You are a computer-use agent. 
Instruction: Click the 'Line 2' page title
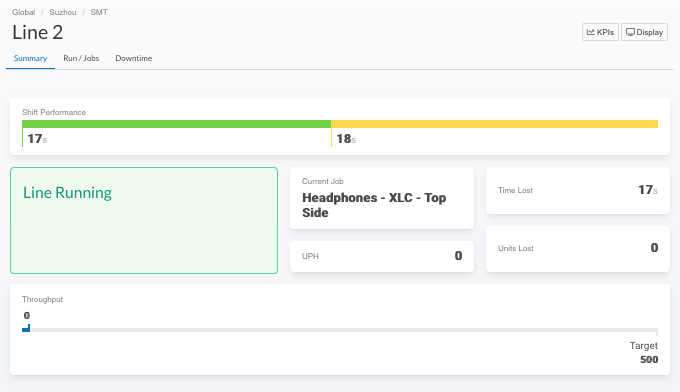tap(38, 33)
